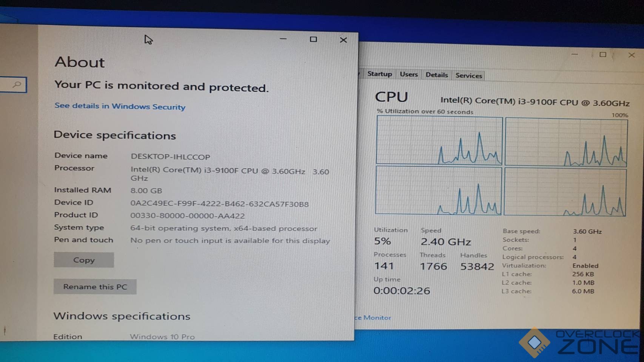Screen dimensions: 644x362
Task: Click the bottom-left CPU core utilization graph
Action: tap(438, 190)
